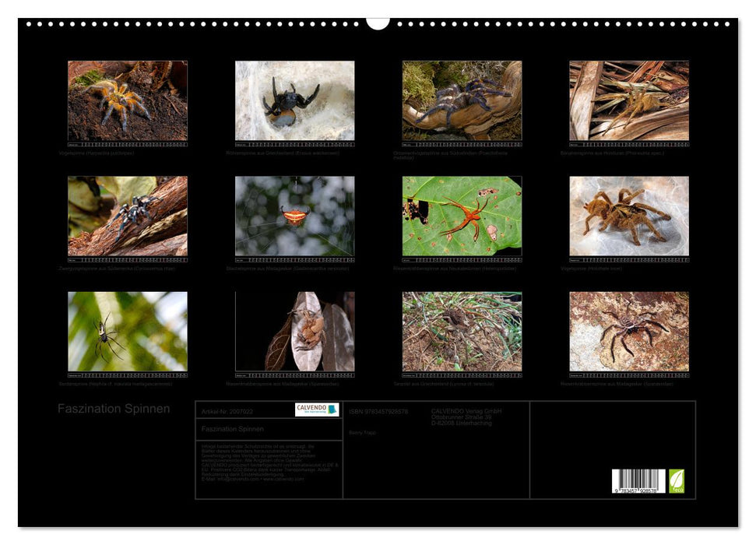Select the black spider on white web photo

[x=294, y=100]
